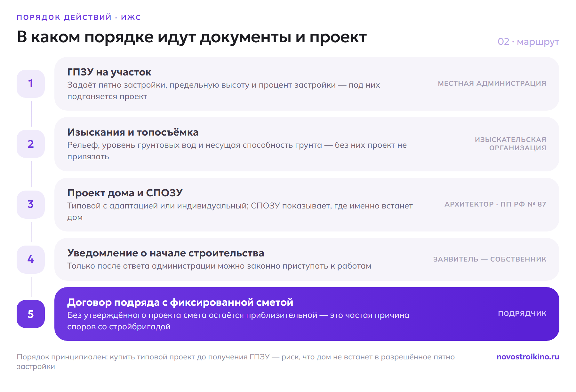This screenshot has width=576, height=392.
Task: Click the '02 · маршрут' page marker
Action: tap(528, 42)
